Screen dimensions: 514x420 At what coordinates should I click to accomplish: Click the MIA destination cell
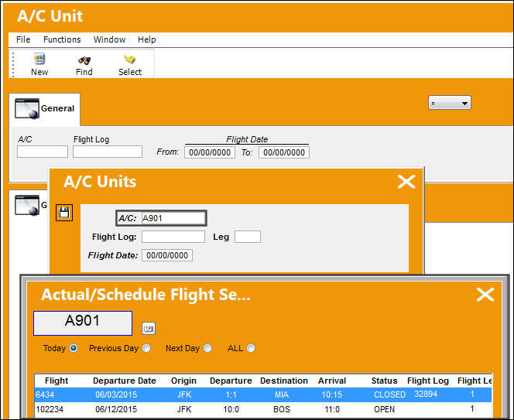(282, 394)
